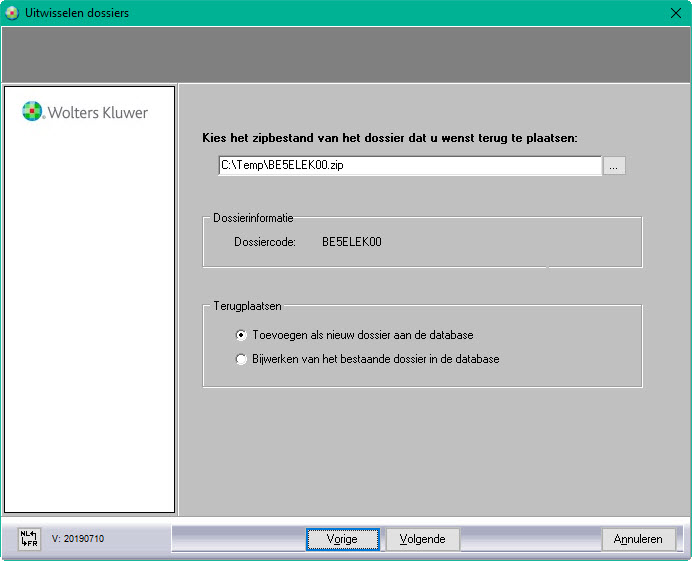
Task: Click the version label V: 20190710
Action: point(78,539)
